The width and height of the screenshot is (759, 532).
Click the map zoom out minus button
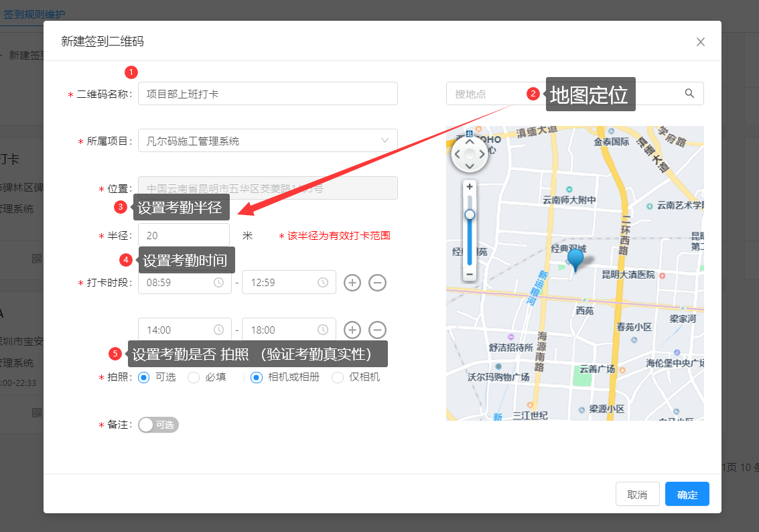470,274
